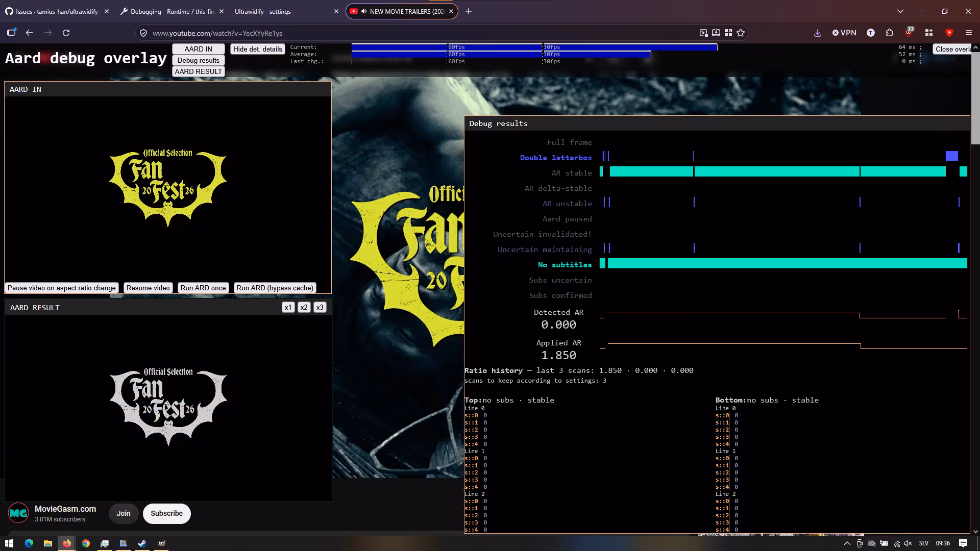980x551 pixels.
Task: Set AARD RESULT zoom to x3
Action: 320,307
